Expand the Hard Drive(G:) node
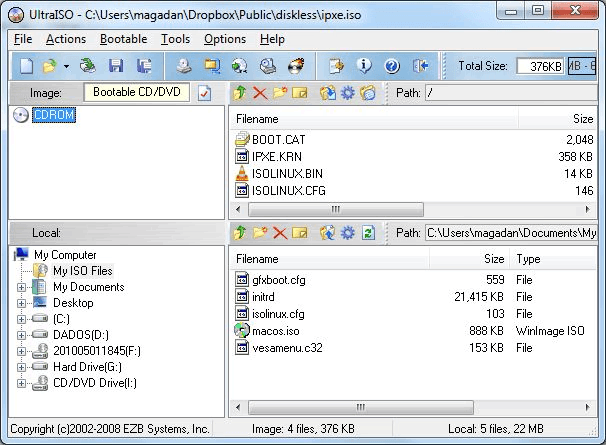 point(22,367)
